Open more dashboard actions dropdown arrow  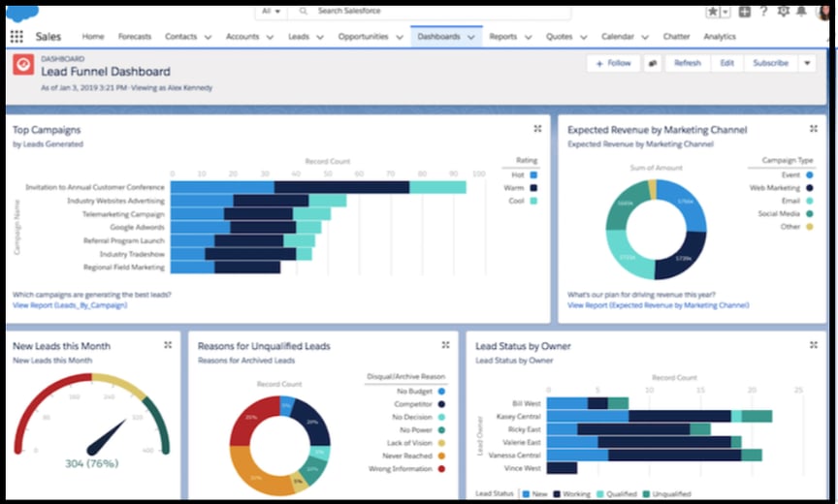click(x=807, y=63)
